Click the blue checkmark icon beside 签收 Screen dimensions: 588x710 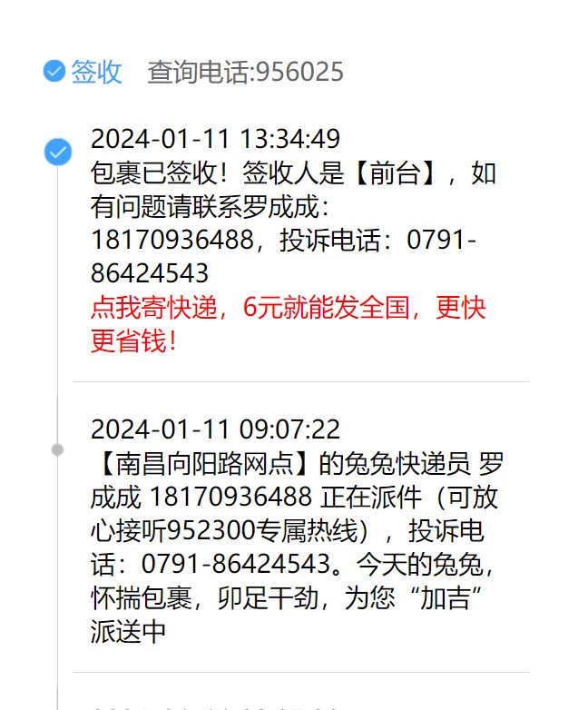tap(54, 71)
